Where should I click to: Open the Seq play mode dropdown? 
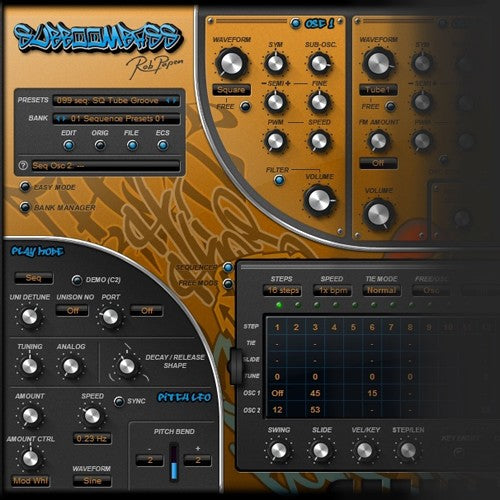click(x=34, y=278)
